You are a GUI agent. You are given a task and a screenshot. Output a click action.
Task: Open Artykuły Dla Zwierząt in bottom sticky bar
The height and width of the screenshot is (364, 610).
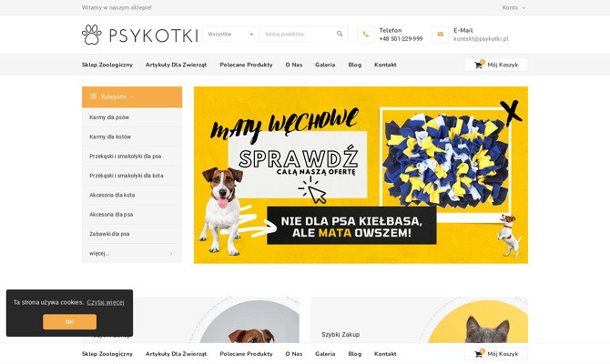point(177,354)
